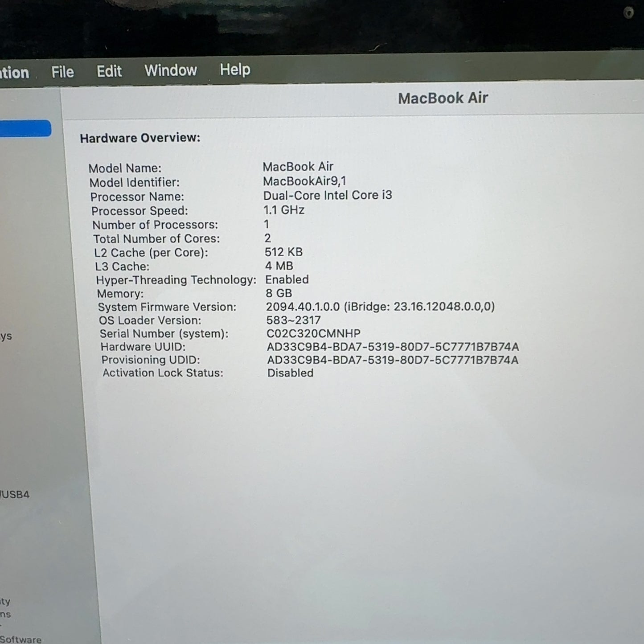Select the Total Number of Cores value 2
This screenshot has width=644, height=644.
[267, 238]
